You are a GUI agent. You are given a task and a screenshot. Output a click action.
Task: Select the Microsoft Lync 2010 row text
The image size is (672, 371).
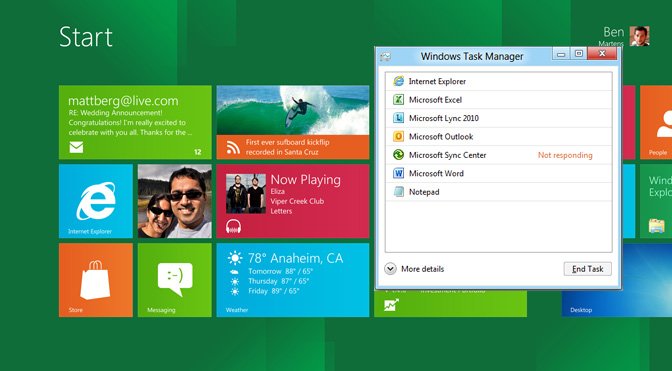[x=444, y=118]
